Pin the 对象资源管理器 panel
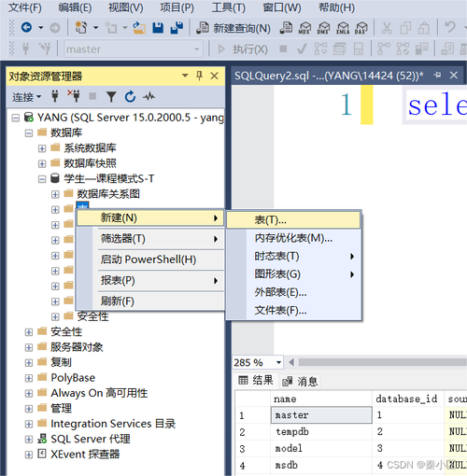Image resolution: width=467 pixels, height=476 pixels. [x=199, y=76]
